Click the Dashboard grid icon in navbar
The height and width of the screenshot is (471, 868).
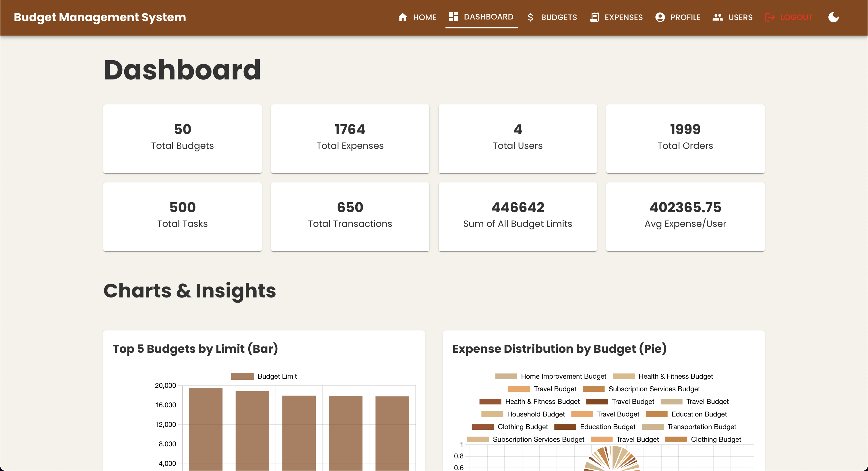[453, 17]
